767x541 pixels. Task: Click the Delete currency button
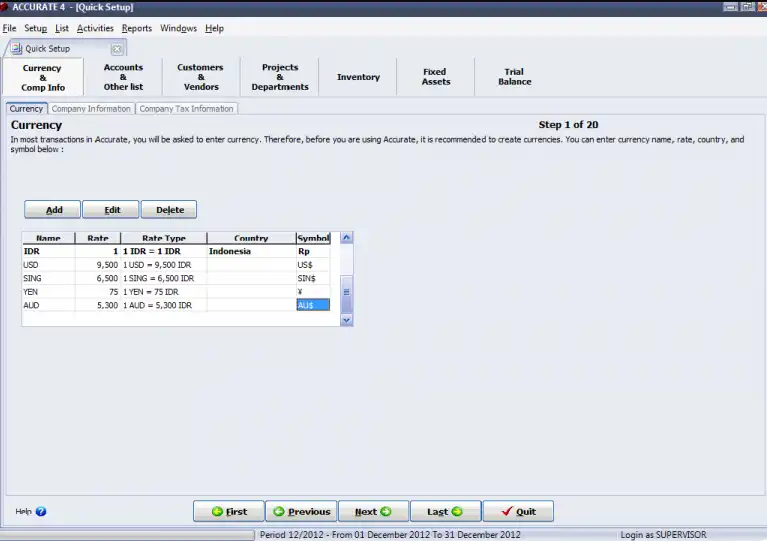click(169, 209)
